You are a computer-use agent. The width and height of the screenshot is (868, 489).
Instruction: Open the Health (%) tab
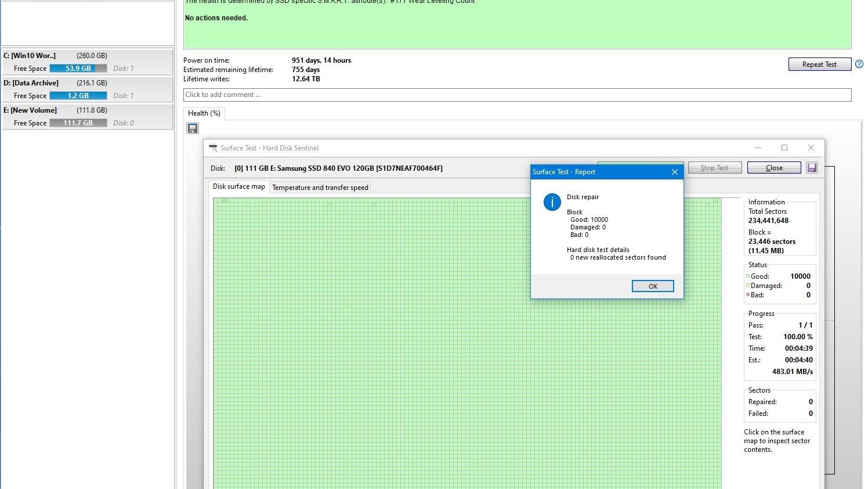204,113
